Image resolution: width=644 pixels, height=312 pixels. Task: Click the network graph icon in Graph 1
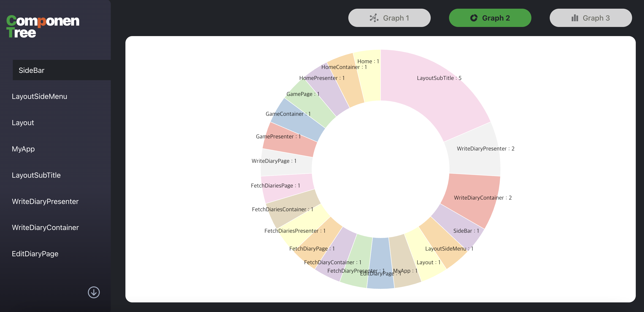click(x=374, y=18)
